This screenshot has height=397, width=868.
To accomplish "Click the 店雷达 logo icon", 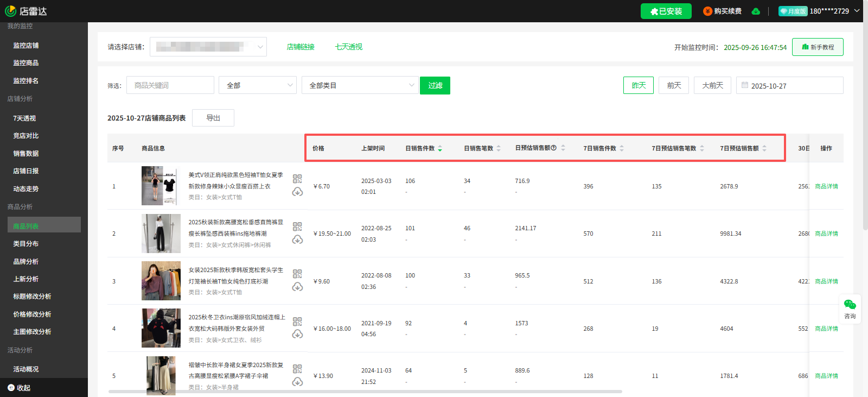I will 10,11.
